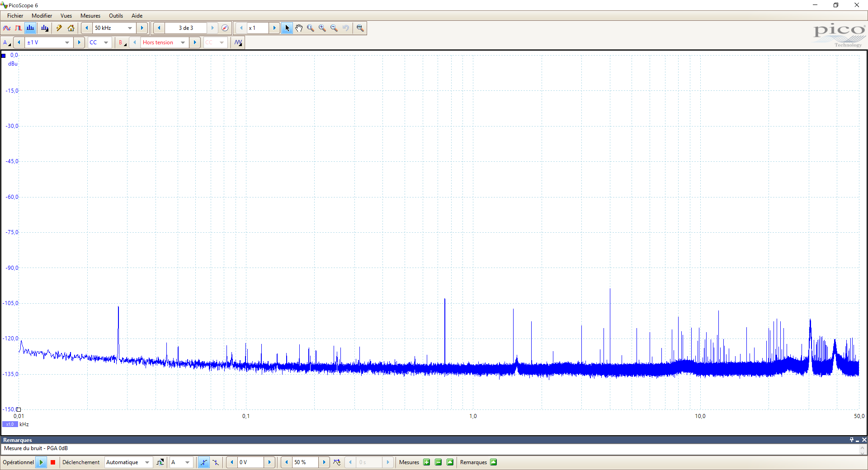This screenshot has height=470, width=868.
Task: Click the 50 % pre-trigger field
Action: click(x=306, y=462)
